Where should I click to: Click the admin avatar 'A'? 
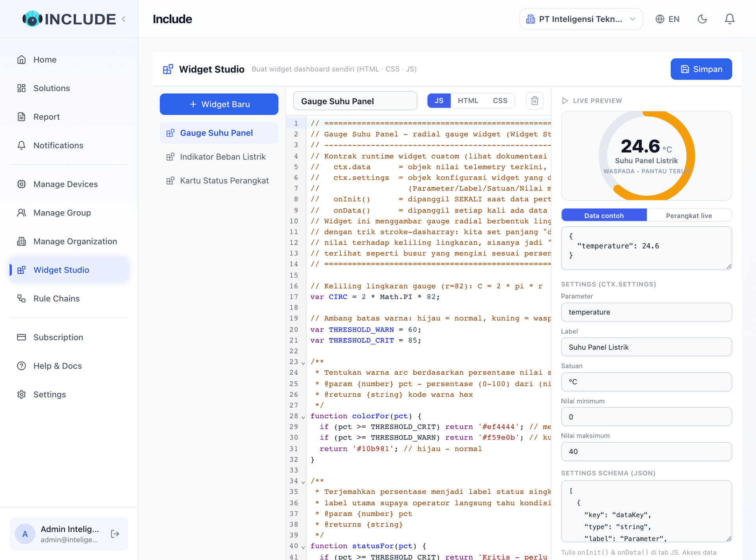pos(25,534)
